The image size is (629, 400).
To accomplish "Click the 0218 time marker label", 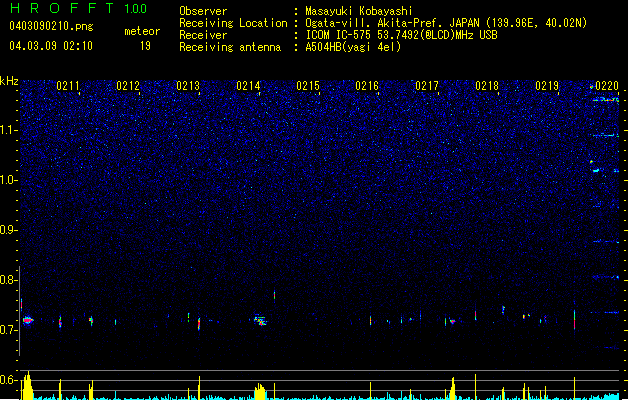I will pos(487,86).
